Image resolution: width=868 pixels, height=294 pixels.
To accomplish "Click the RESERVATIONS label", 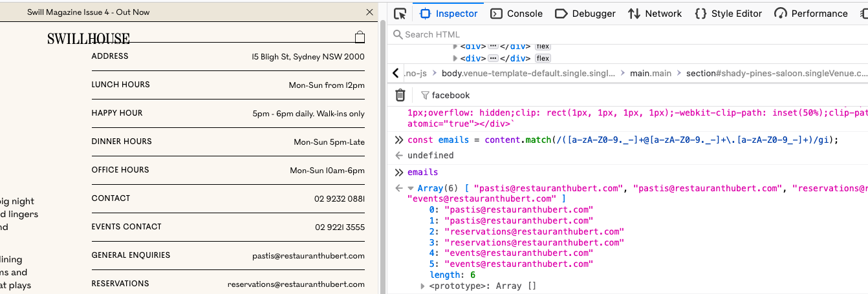I will coord(120,284).
